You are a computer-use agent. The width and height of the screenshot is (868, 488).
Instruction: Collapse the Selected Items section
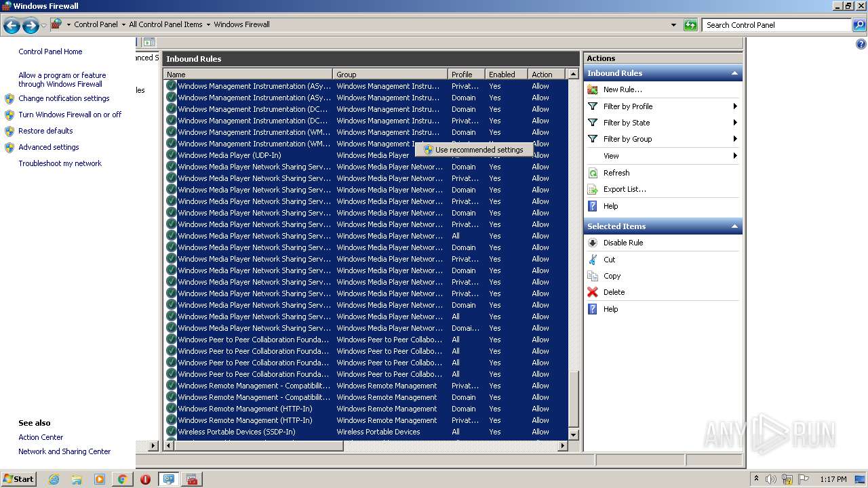(x=734, y=226)
